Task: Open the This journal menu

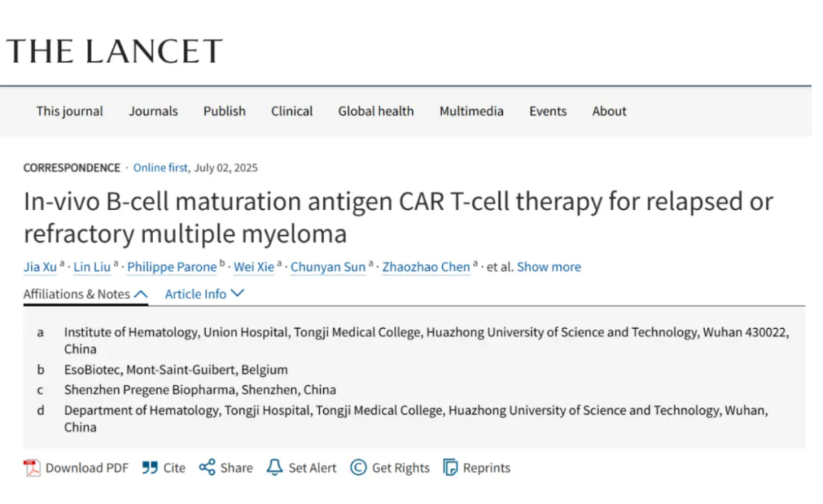Action: (x=69, y=111)
